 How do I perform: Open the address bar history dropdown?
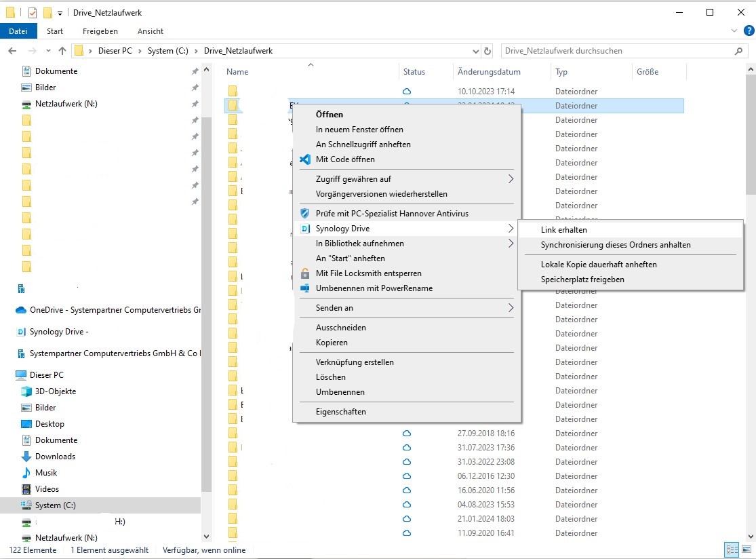pos(475,50)
